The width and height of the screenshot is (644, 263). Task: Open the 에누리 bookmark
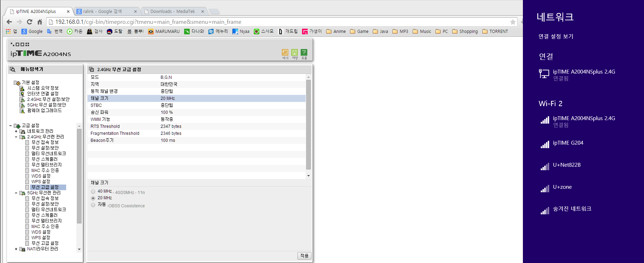click(x=218, y=32)
